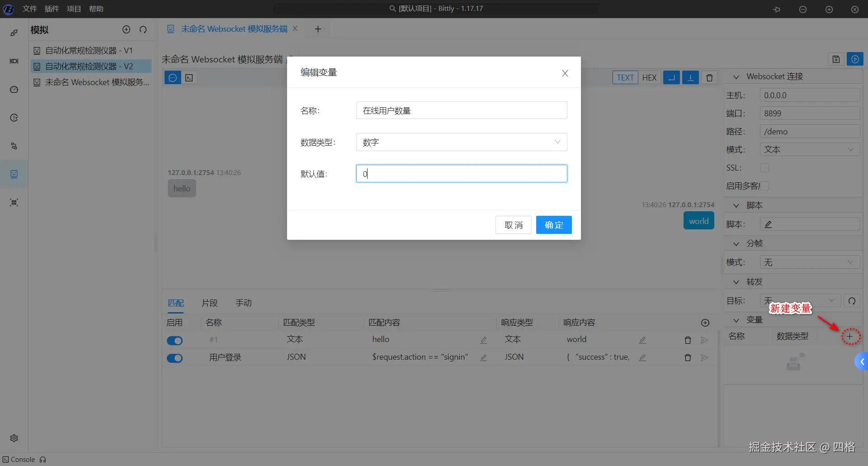Switch to the 匹配 tab
Screen dimensions: 868x466
pyautogui.click(x=176, y=303)
